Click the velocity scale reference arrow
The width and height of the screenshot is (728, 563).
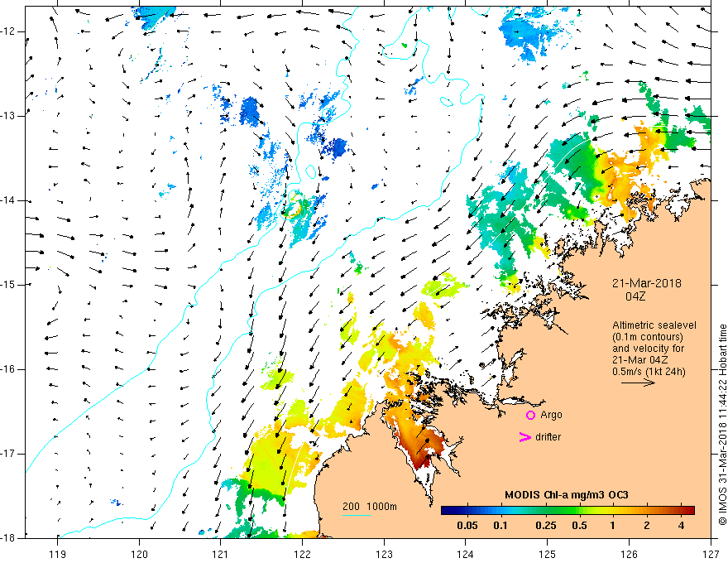[638, 383]
